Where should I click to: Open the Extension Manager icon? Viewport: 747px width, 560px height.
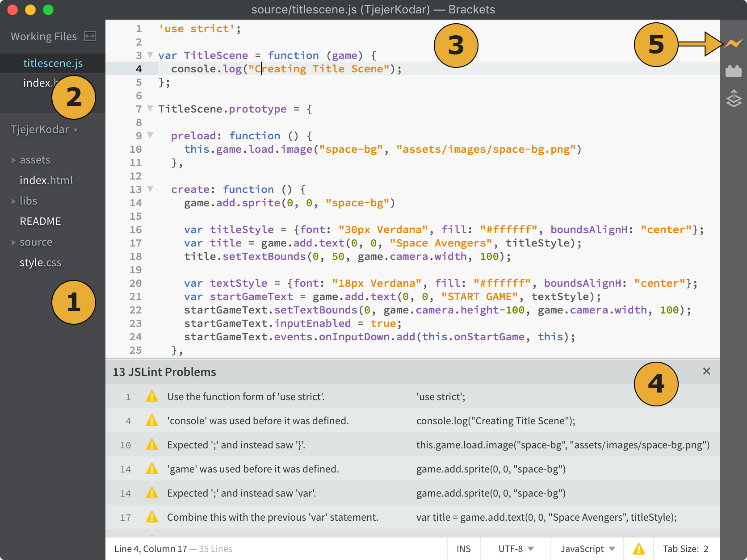734,71
